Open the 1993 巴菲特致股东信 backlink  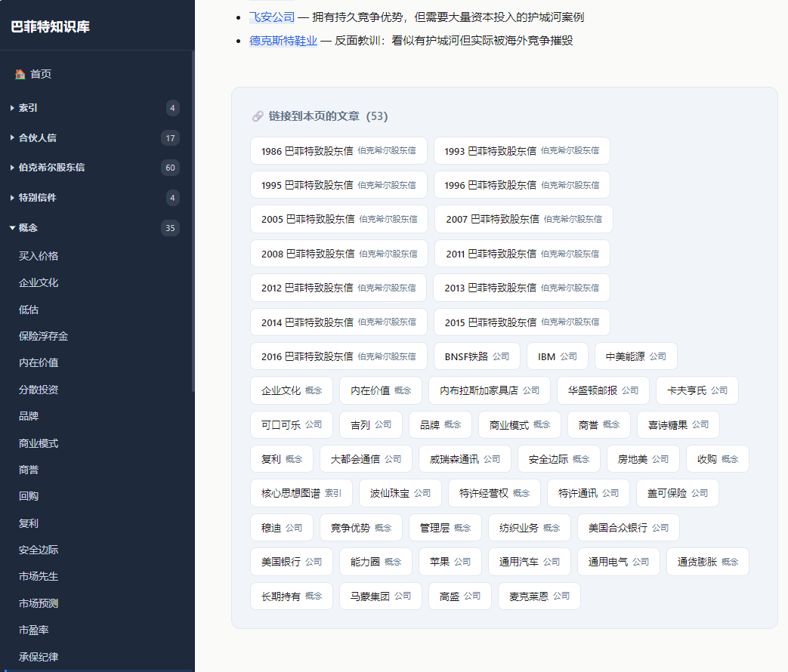click(x=521, y=151)
